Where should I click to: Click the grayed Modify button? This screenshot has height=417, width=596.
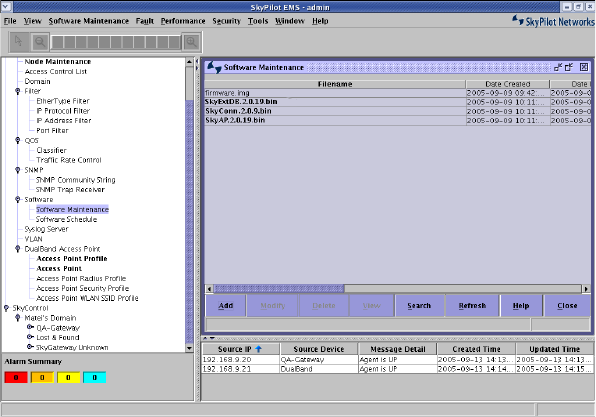[x=273, y=306]
